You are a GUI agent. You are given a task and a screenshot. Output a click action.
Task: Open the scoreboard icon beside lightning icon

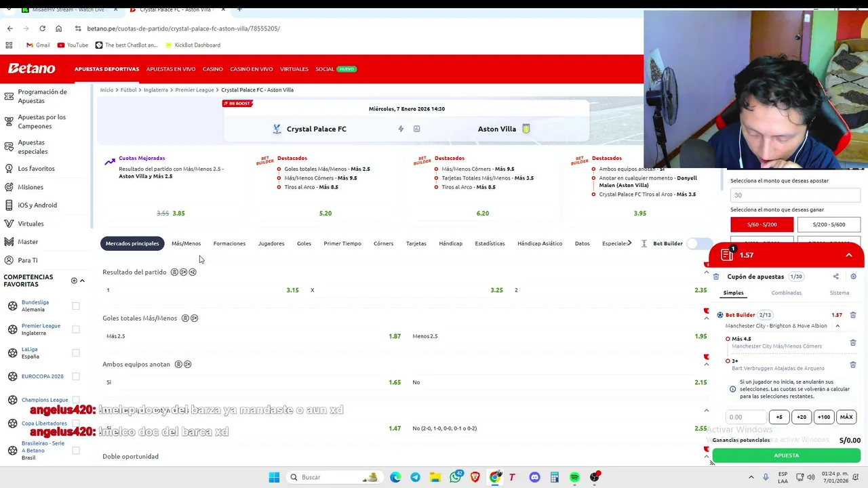pos(416,129)
